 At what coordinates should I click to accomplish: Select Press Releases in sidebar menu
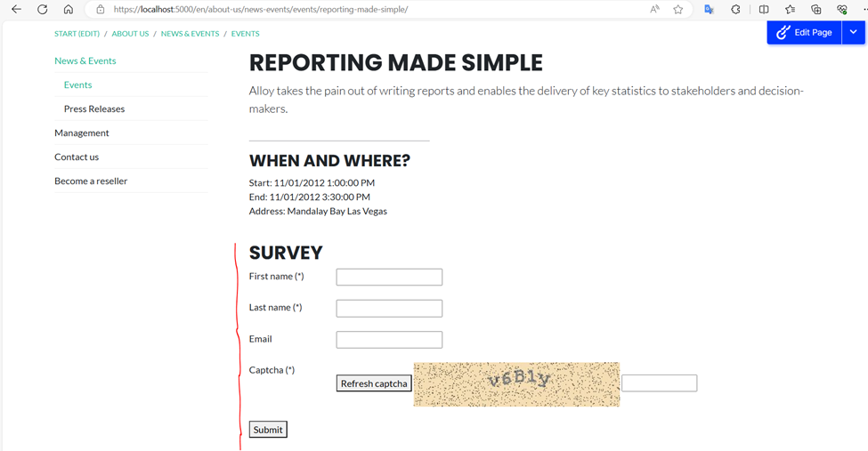tap(94, 109)
